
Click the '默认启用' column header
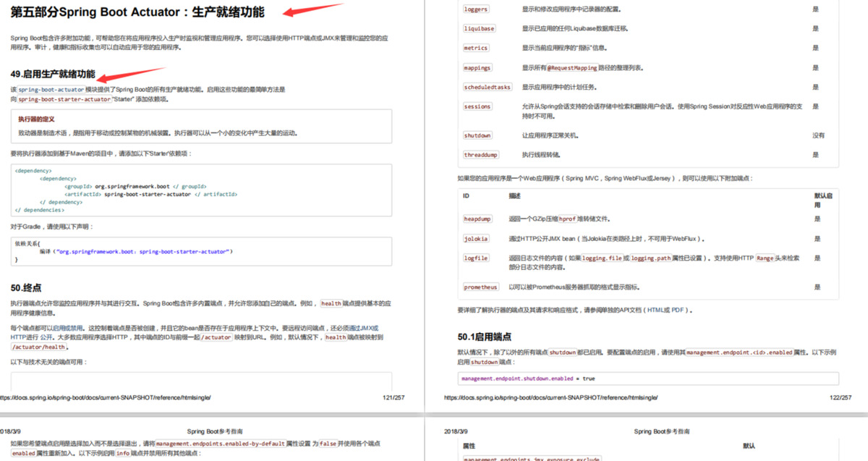pos(823,200)
